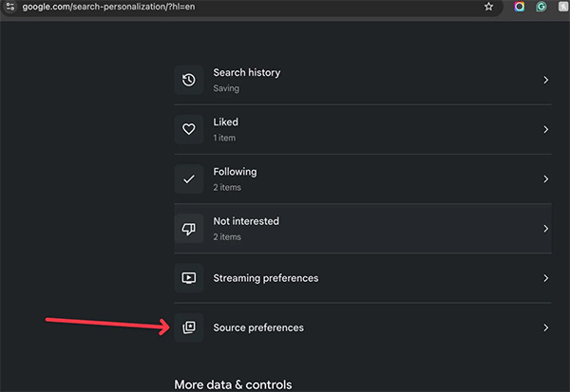This screenshot has width=570, height=392.
Task: Click the Search history clock icon
Action: [x=189, y=80]
